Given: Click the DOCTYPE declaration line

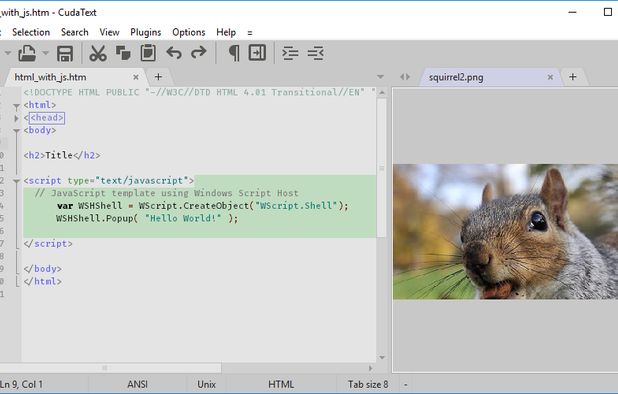Looking at the screenshot, I should (199, 93).
